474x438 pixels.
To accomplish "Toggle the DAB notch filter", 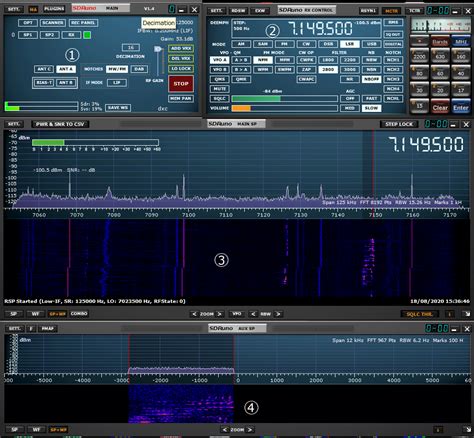I will point(139,69).
